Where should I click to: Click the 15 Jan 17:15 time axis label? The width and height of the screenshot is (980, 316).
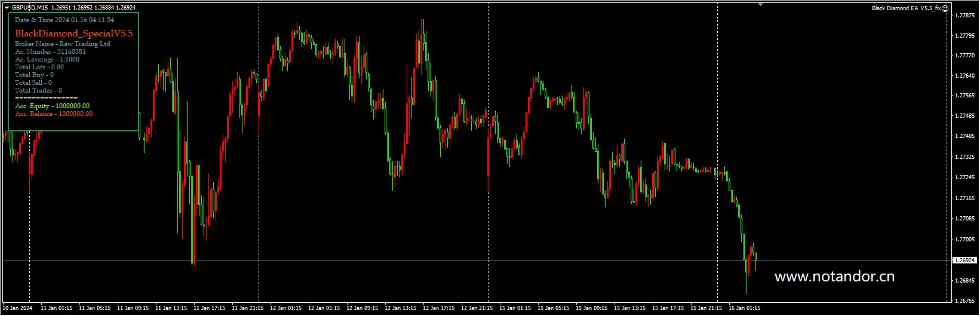[668, 309]
